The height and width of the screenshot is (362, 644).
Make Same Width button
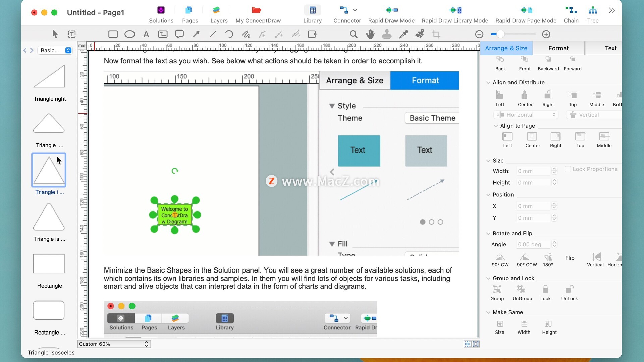pos(524,327)
